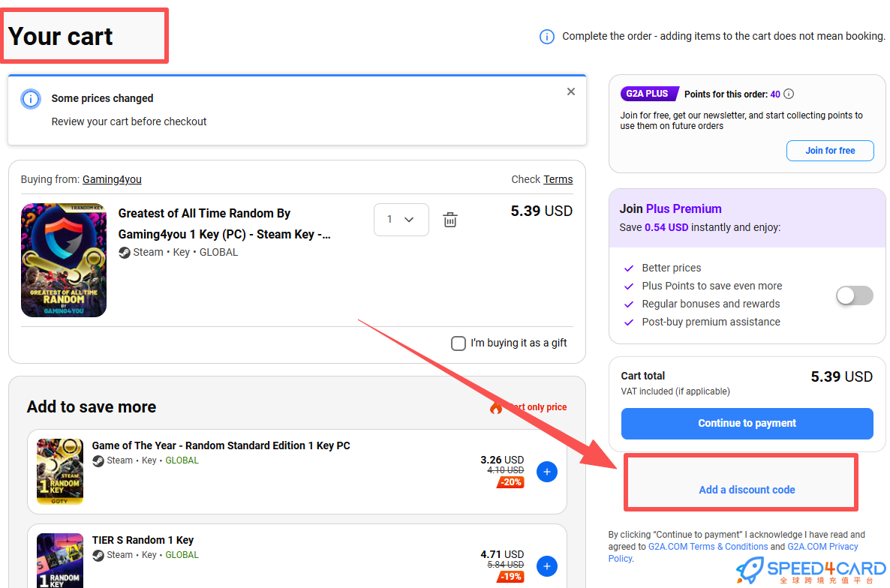890x588 pixels.
Task: Open G2A.COM Terms & Conditions
Action: [708, 547]
